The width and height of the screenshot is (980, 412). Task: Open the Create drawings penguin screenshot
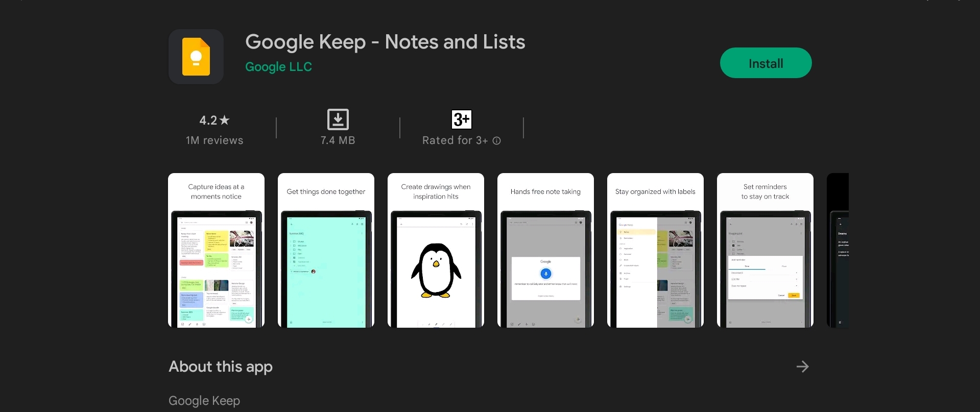(x=436, y=250)
